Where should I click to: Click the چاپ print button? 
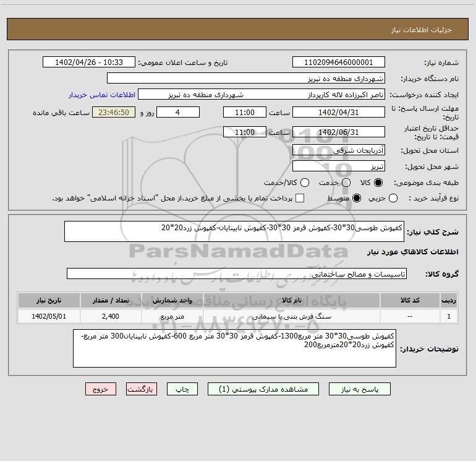182,389
